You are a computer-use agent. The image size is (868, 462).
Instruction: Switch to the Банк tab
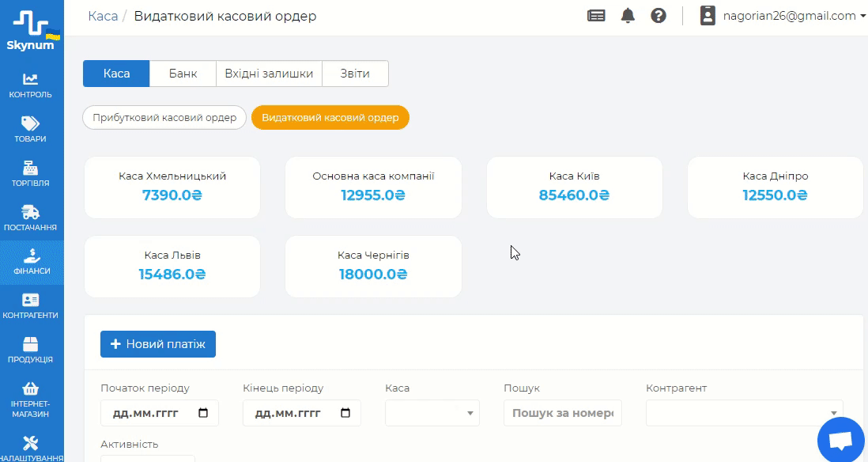183,74
